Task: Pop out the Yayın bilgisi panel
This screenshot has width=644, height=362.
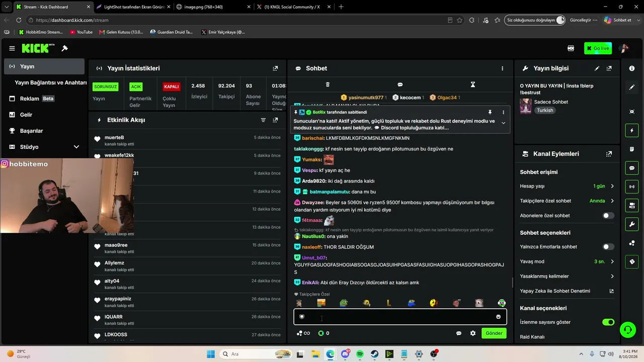Action: tap(609, 68)
